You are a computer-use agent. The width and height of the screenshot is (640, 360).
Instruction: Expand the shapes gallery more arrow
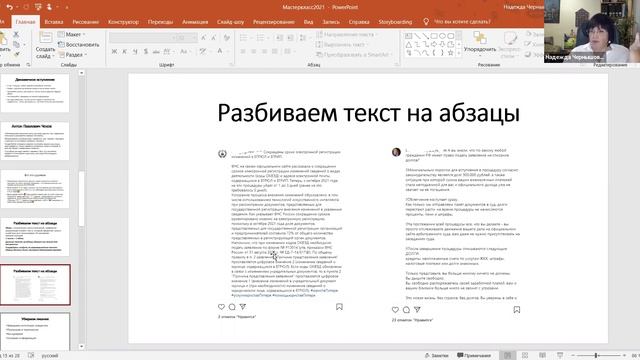click(459, 53)
